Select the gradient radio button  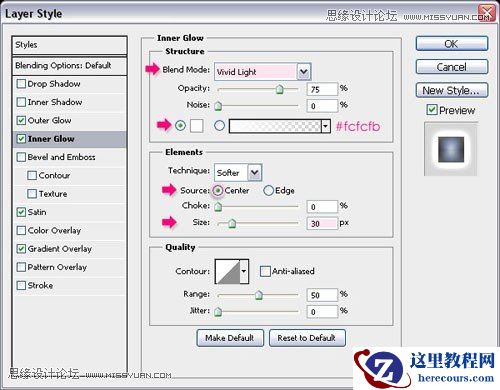pos(219,126)
